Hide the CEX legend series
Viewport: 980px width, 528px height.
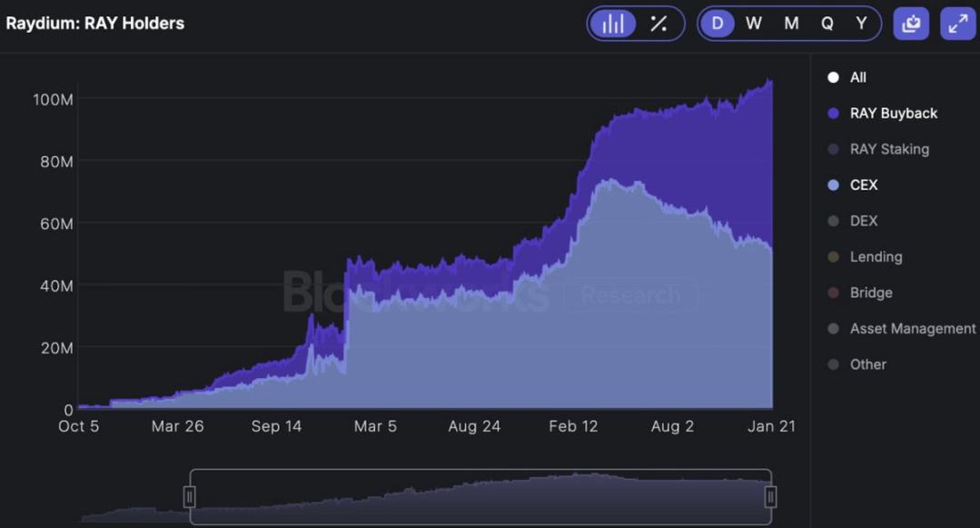click(863, 184)
